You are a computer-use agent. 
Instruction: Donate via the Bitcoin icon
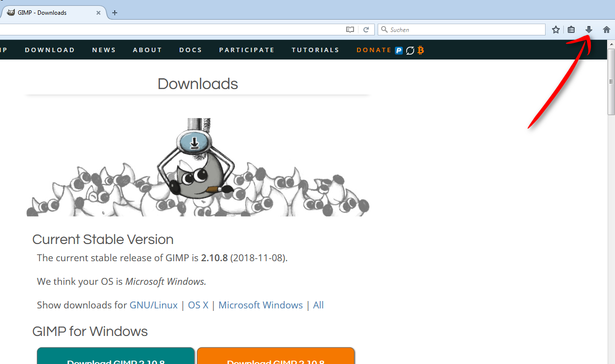[x=420, y=50]
